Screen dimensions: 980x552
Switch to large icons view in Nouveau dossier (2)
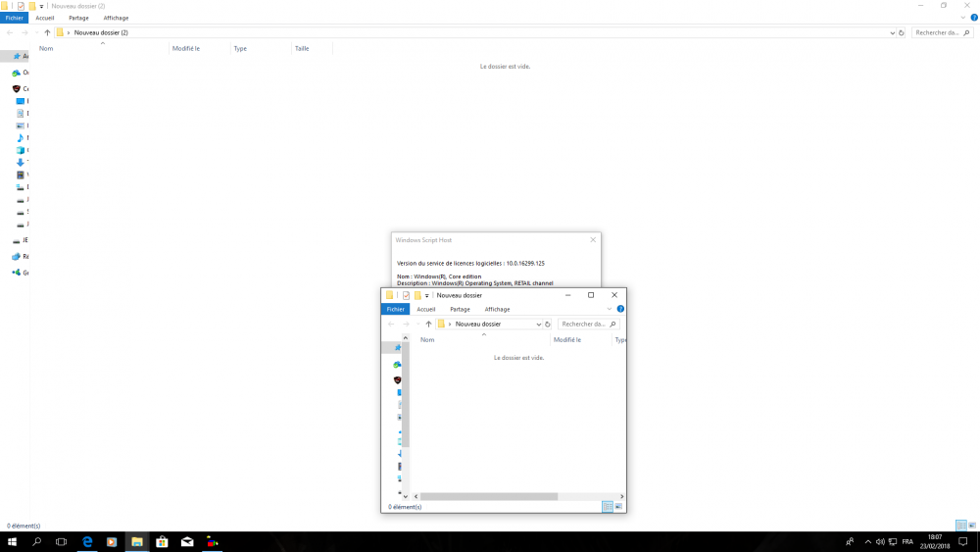pos(972,526)
